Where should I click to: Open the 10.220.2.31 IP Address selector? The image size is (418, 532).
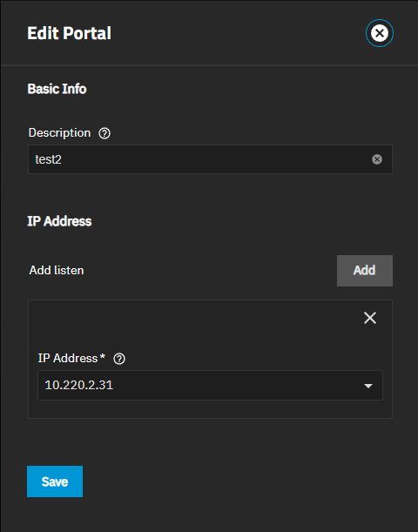[210, 385]
